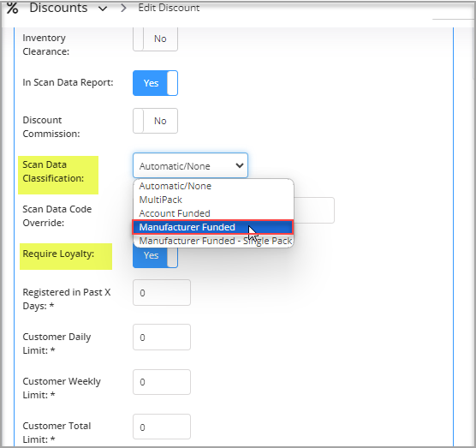Click the Scan Data Code Override field
The width and height of the screenshot is (476, 448).
(x=314, y=210)
